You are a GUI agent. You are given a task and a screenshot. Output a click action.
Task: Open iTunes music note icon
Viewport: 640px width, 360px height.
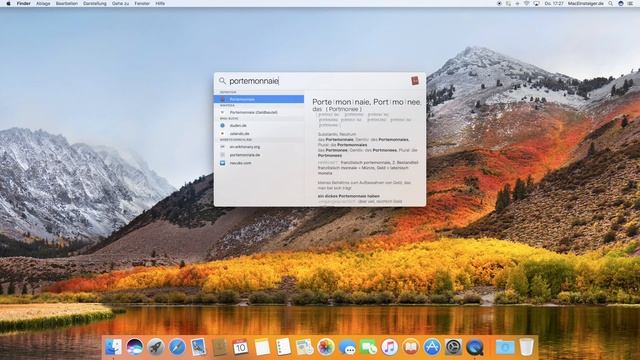pos(389,347)
